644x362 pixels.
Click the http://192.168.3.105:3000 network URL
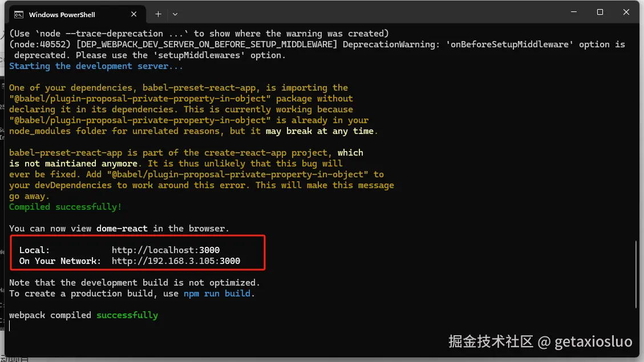[x=176, y=261]
